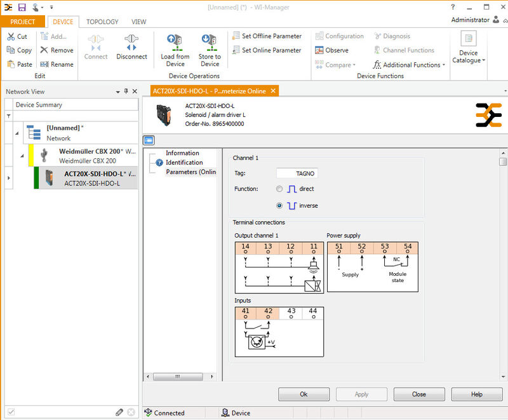508x420 pixels.
Task: Collapse the Unnamed Network tree node
Action: [x=17, y=132]
